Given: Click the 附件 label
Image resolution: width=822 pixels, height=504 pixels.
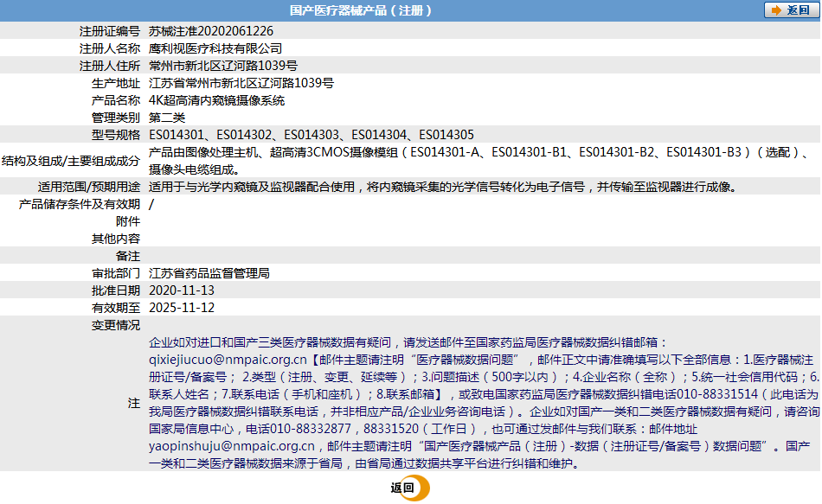Looking at the screenshot, I should 128,221.
